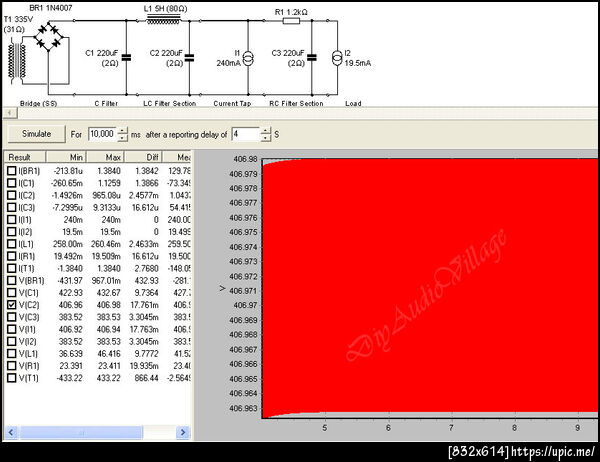Increase simulation time with up stepper arrow
The image size is (600, 462).
tap(122, 131)
